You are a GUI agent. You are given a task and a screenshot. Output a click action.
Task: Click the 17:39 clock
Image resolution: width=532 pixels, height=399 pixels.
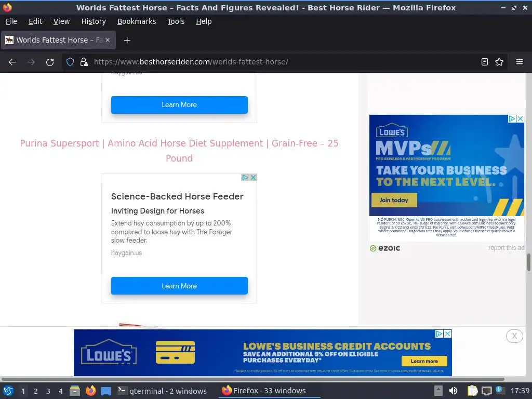tap(520, 391)
